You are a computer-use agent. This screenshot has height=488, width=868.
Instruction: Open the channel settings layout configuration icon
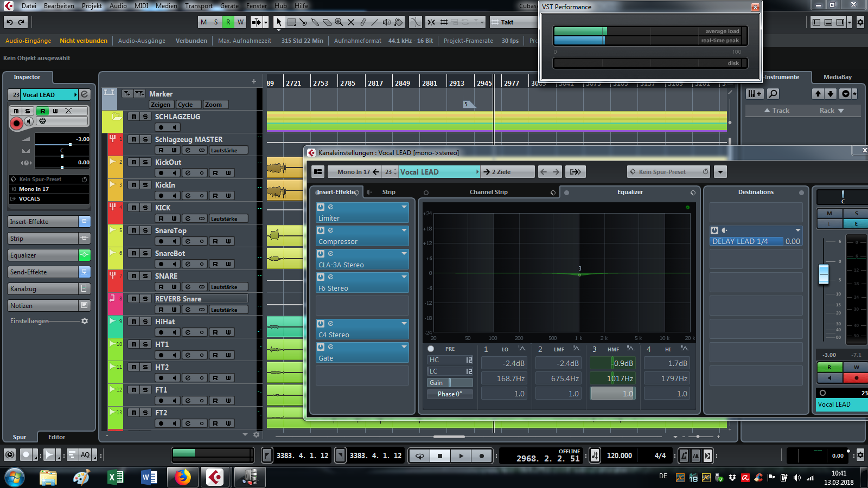click(318, 172)
